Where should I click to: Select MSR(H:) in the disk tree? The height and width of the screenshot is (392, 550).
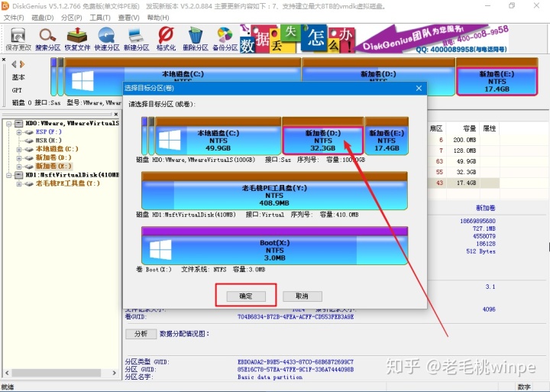[49, 141]
